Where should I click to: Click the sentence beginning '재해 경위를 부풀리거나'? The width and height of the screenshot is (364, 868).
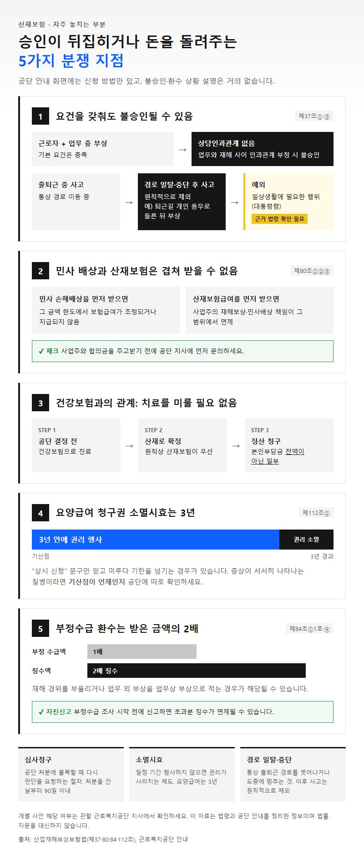[170, 689]
